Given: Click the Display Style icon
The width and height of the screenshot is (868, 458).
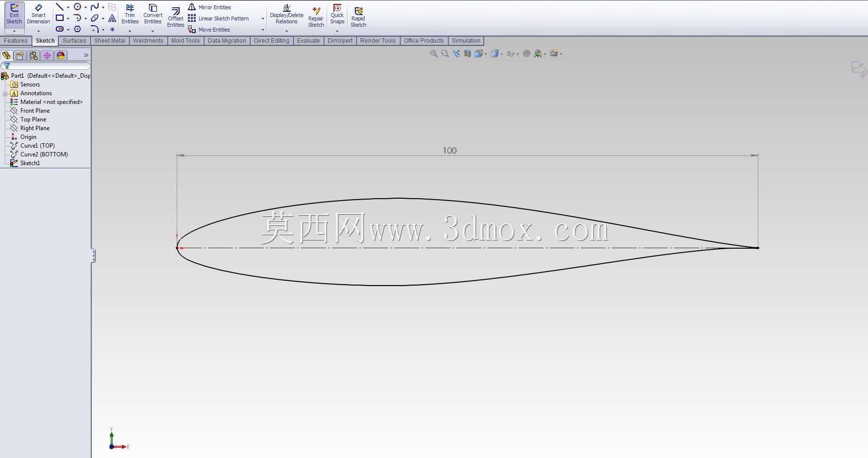Looking at the screenshot, I should point(495,53).
